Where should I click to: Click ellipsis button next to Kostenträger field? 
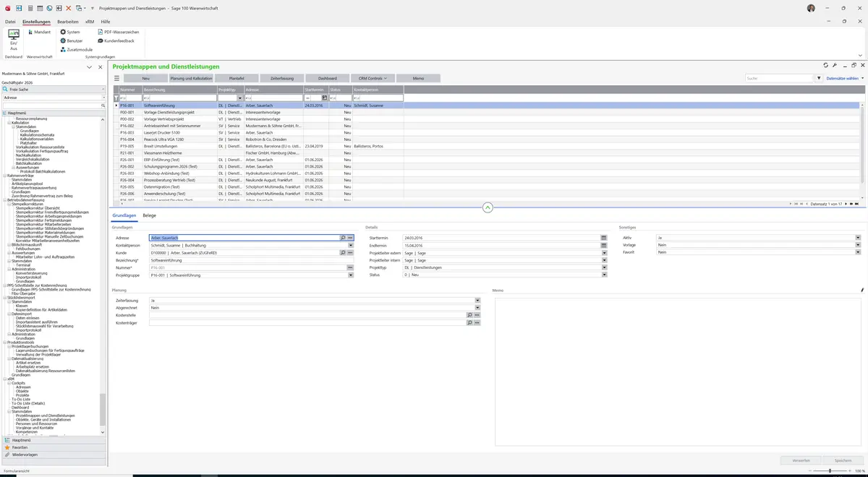(477, 323)
